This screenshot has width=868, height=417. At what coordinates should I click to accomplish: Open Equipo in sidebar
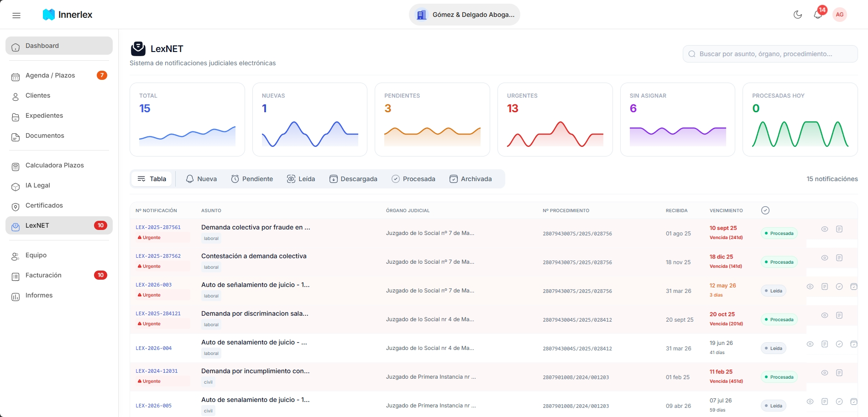pos(59,255)
